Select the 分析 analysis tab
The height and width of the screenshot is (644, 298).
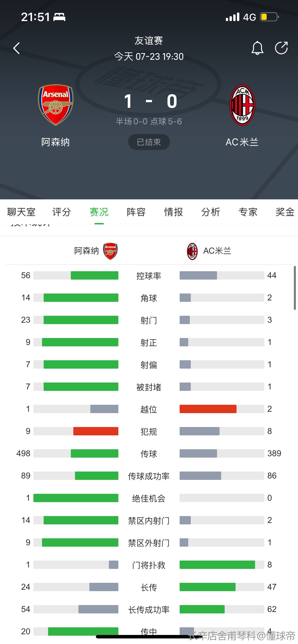tap(211, 212)
